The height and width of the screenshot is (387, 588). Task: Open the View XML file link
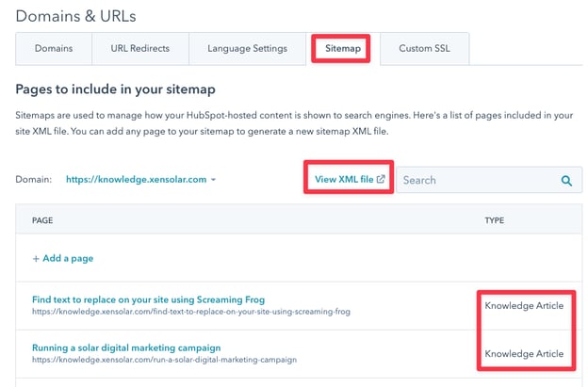click(344, 179)
